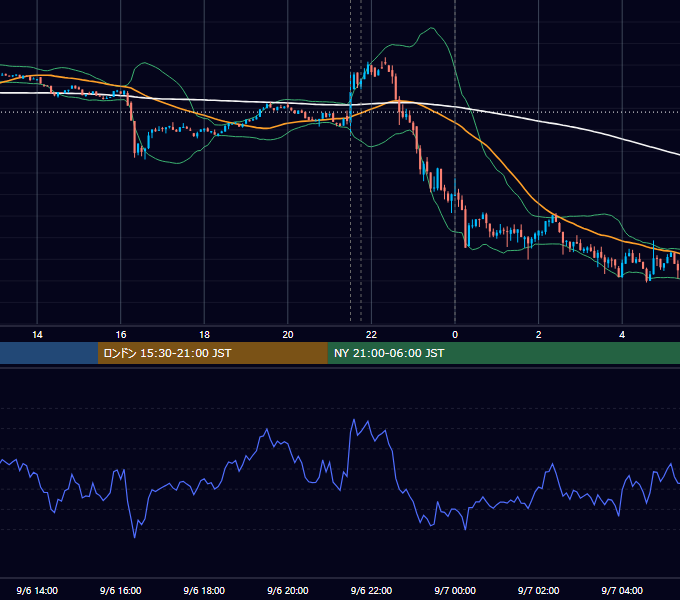Select the NY 21:00-06:00 JST session band

tap(503, 353)
